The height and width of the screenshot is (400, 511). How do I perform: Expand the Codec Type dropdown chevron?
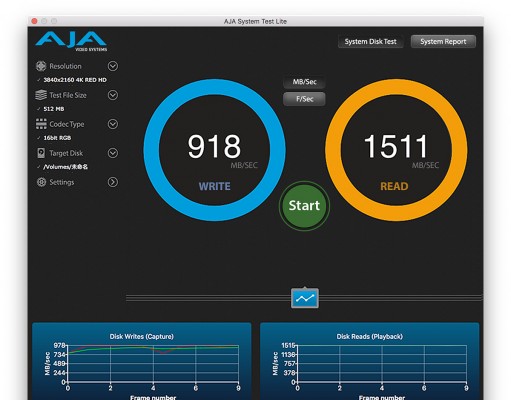point(113,124)
